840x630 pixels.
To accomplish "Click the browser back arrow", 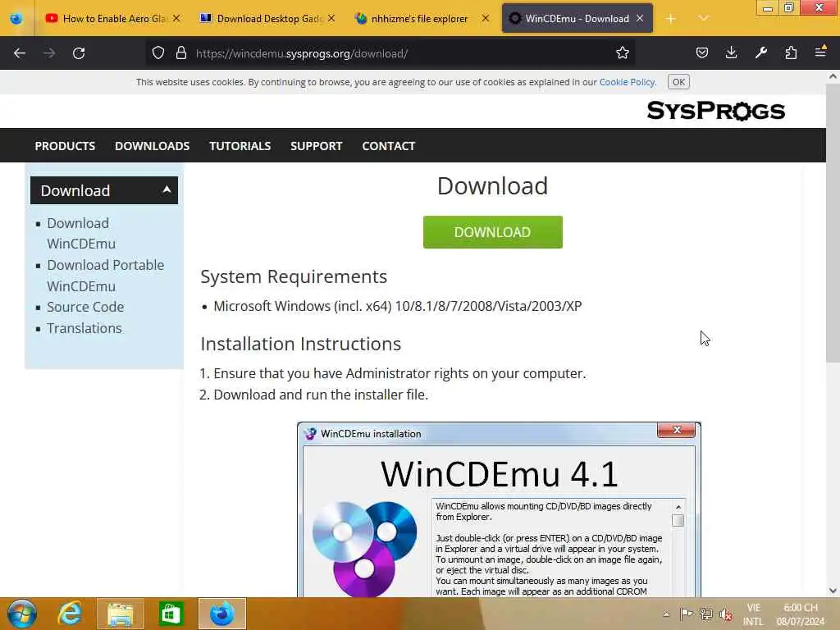I will coord(20,53).
